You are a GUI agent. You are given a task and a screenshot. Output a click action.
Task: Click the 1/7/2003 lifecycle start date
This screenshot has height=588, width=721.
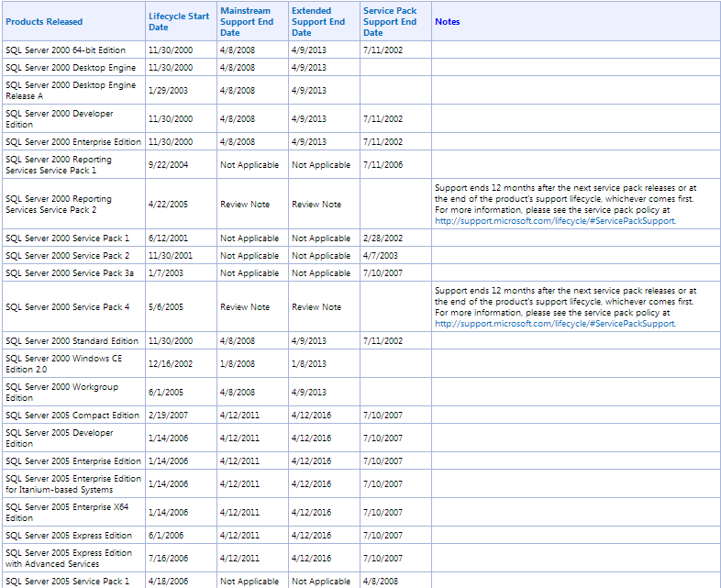(166, 273)
